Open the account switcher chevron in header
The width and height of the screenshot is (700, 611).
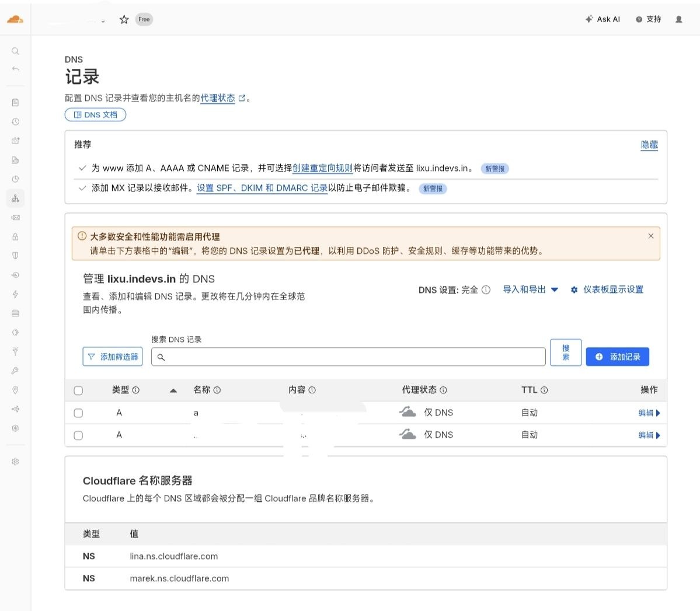(103, 20)
